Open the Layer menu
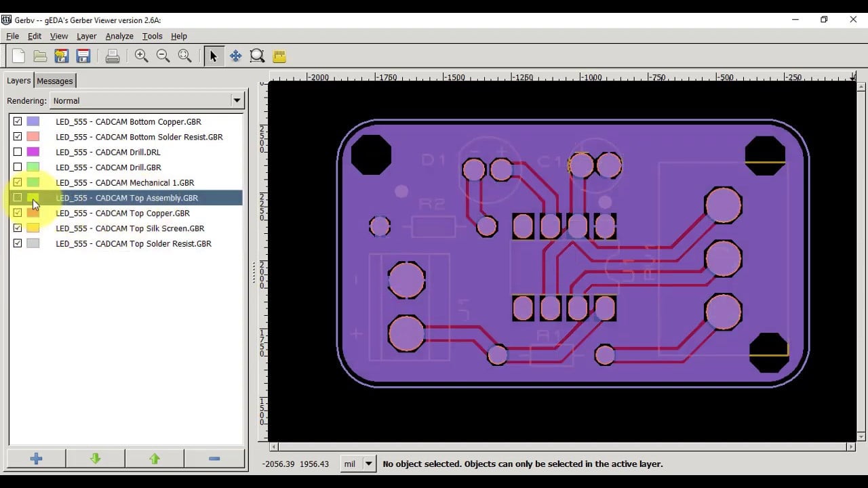868x488 pixels. [86, 36]
